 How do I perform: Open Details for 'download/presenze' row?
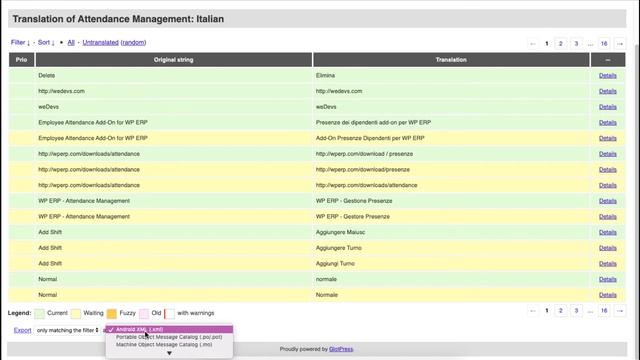(607, 170)
